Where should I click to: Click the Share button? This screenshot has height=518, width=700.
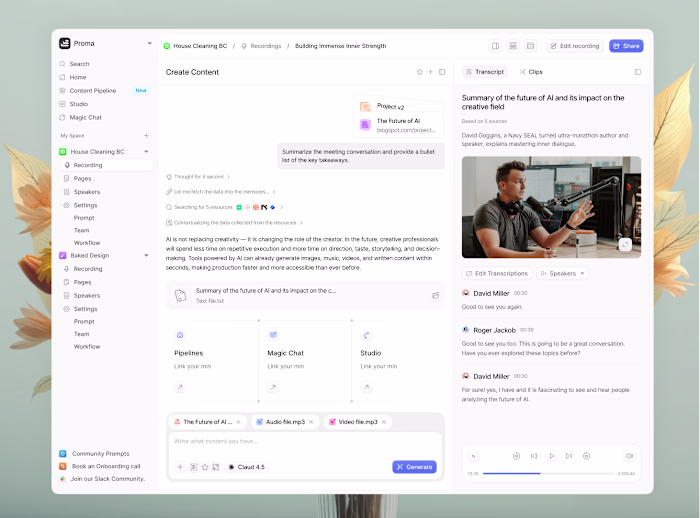coord(626,46)
